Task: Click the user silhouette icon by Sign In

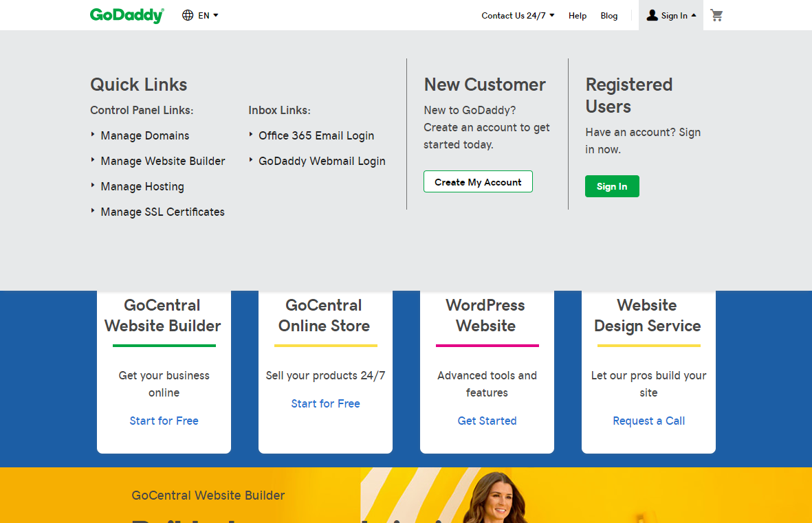Action: pos(652,16)
